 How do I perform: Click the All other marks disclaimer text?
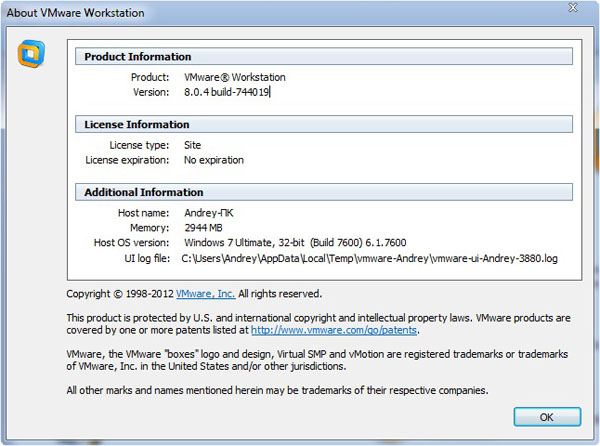[277, 389]
